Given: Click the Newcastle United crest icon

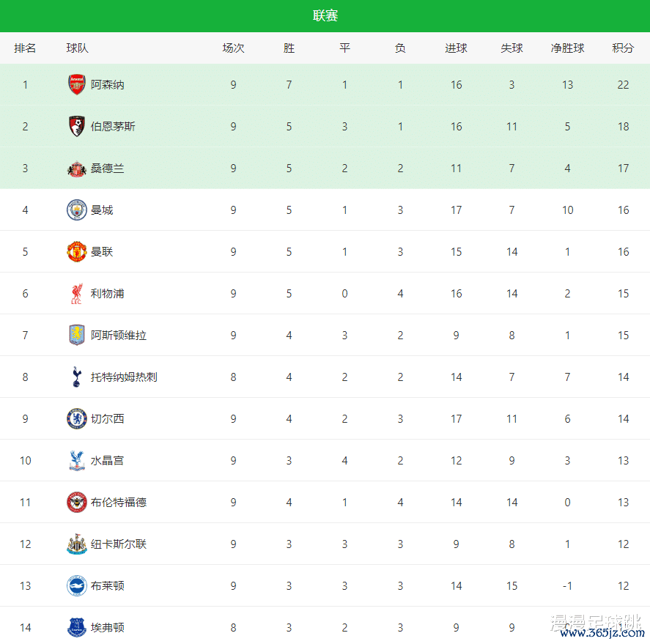Looking at the screenshot, I should [76, 544].
